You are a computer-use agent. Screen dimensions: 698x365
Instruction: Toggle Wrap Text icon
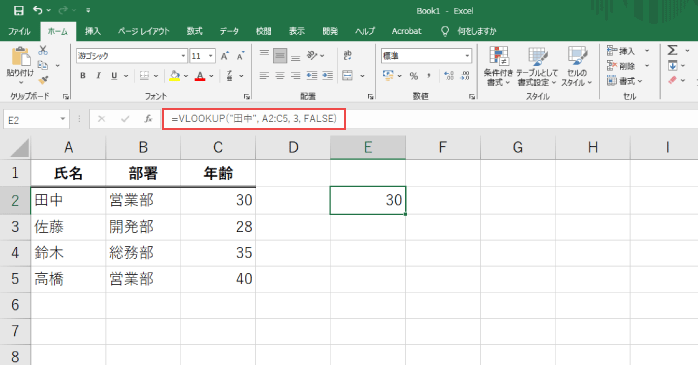coord(348,56)
